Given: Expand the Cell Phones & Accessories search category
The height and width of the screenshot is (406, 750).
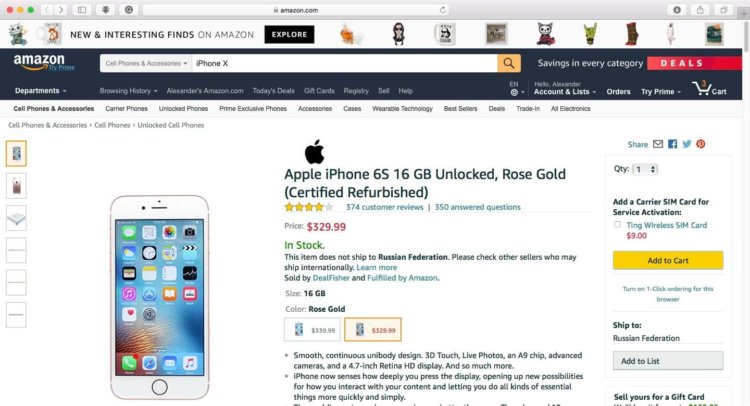Looking at the screenshot, I should pyautogui.click(x=146, y=63).
